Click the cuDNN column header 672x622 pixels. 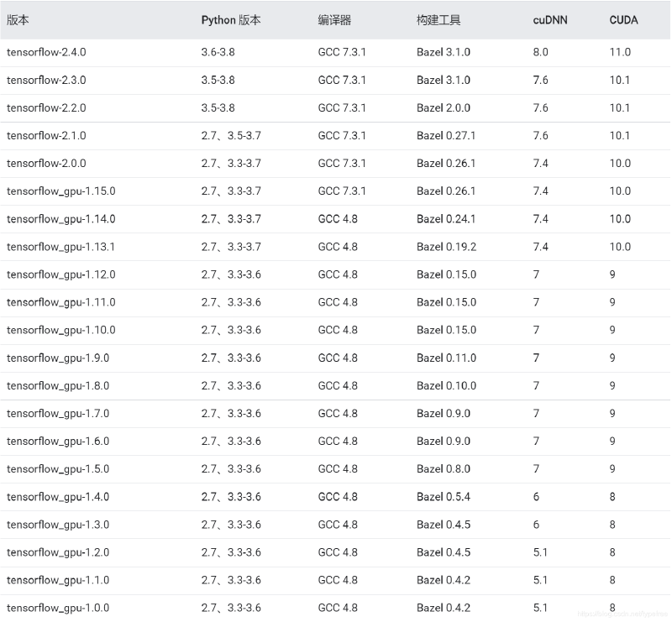[550, 20]
